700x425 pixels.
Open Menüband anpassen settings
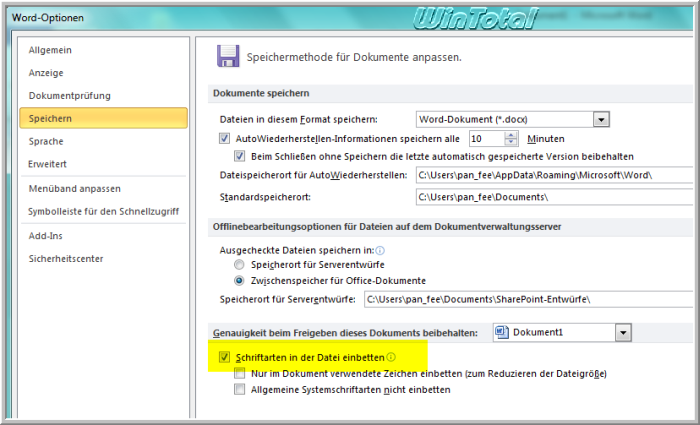(x=75, y=188)
